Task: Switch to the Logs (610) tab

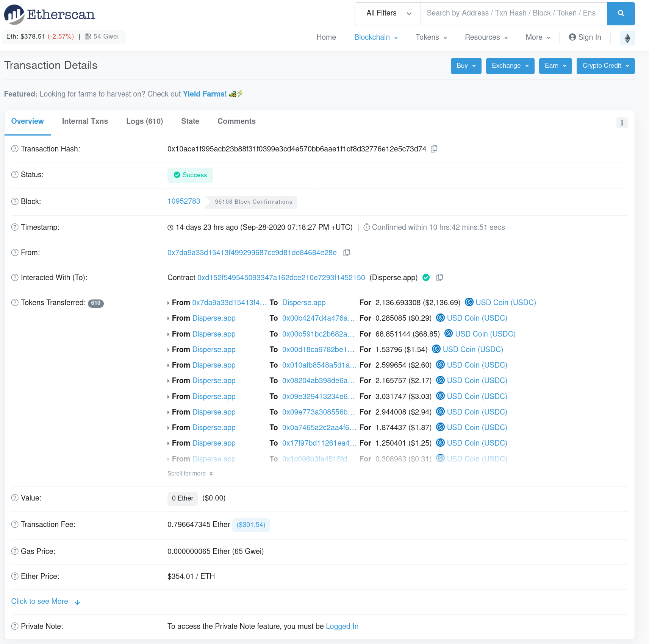Action: [x=144, y=121]
